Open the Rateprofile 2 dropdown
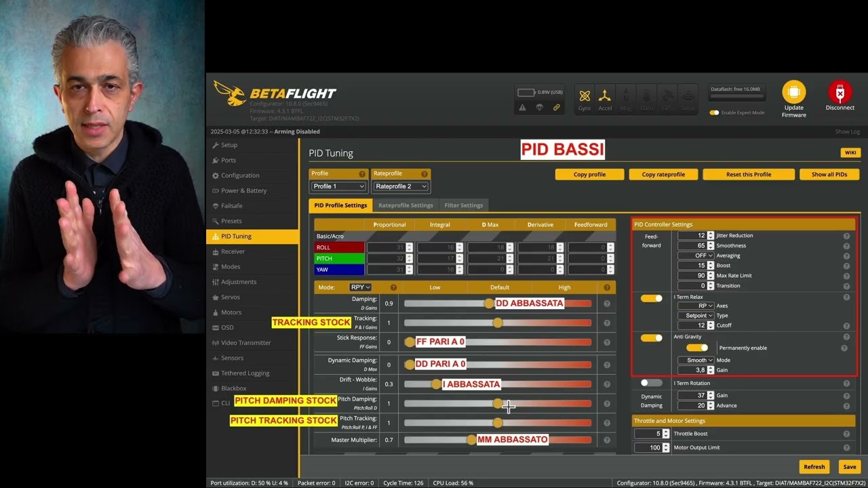Screen dimensions: 868x488 pos(401,186)
